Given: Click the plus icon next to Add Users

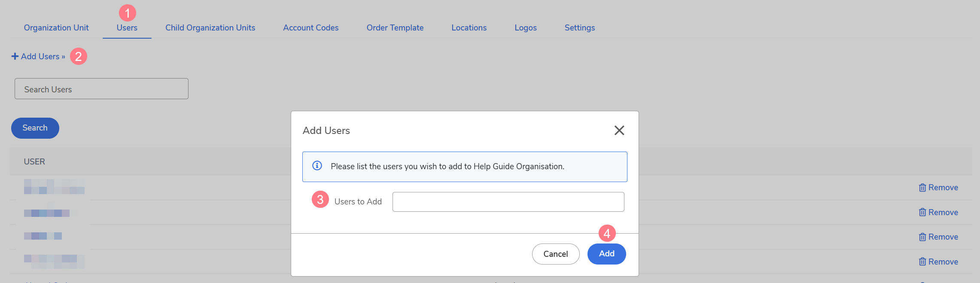Looking at the screenshot, I should pos(15,56).
